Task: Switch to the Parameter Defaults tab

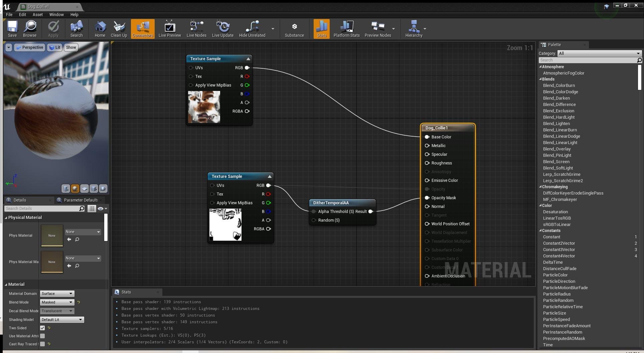Action: [x=80, y=200]
